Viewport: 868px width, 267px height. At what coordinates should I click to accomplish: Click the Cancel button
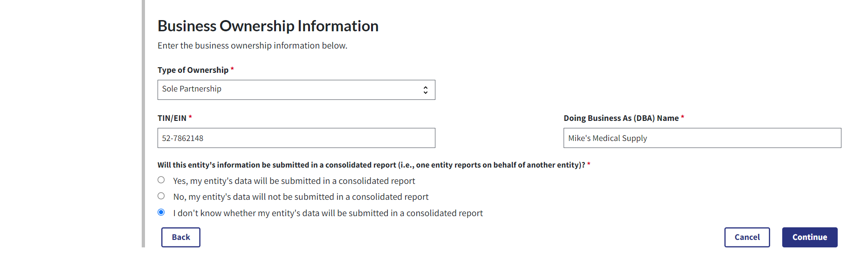(x=747, y=237)
